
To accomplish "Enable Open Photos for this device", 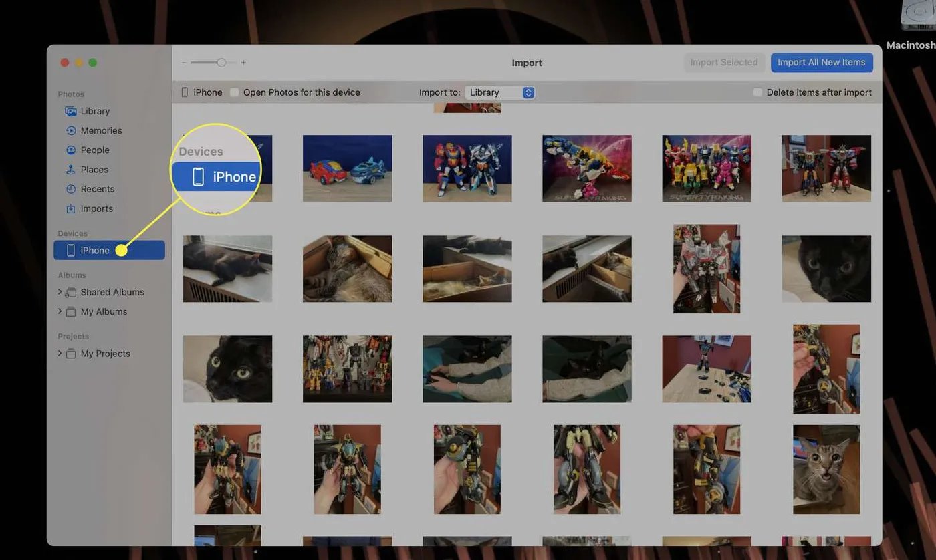I will click(x=234, y=92).
